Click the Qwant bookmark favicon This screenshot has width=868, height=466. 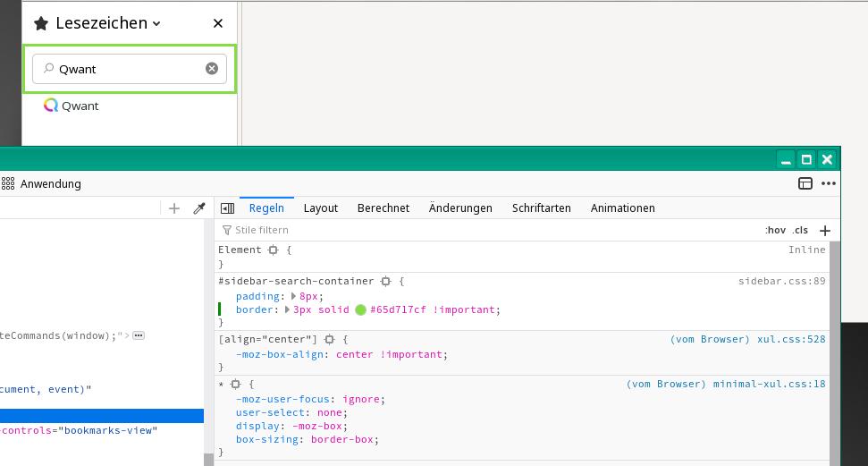click(x=51, y=106)
